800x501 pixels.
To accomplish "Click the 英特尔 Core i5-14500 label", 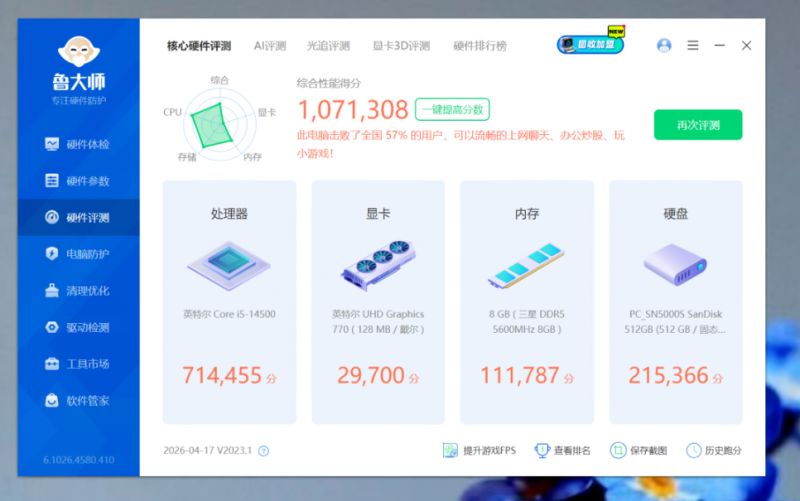I will pos(229,314).
